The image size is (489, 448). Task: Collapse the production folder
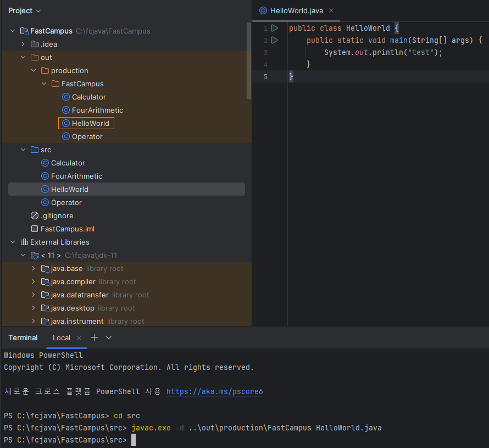(34, 70)
